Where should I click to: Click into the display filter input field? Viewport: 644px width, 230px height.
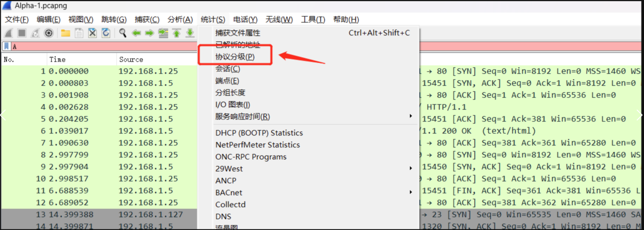pos(99,46)
